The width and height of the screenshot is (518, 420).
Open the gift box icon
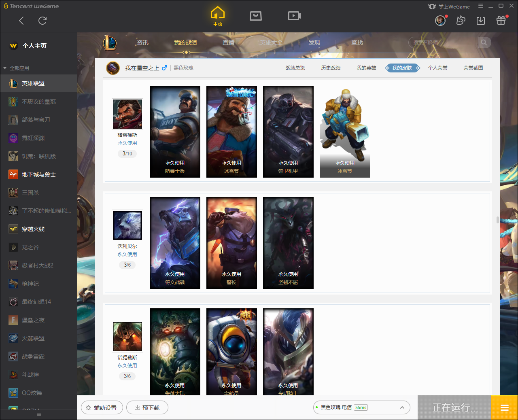tap(501, 20)
